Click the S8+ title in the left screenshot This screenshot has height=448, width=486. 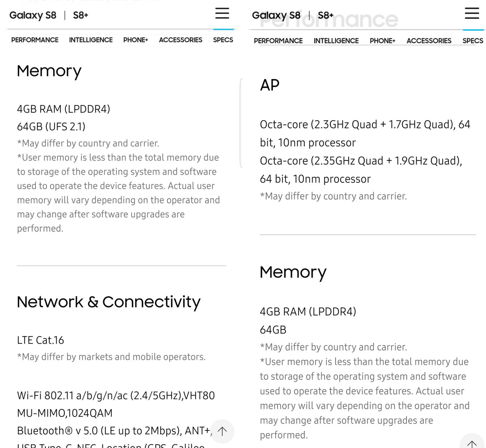tap(80, 15)
